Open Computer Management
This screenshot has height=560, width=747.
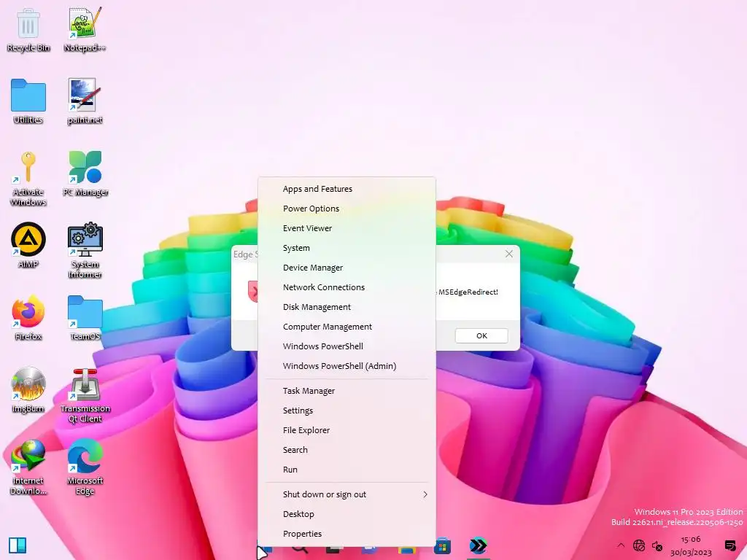pyautogui.click(x=347, y=327)
